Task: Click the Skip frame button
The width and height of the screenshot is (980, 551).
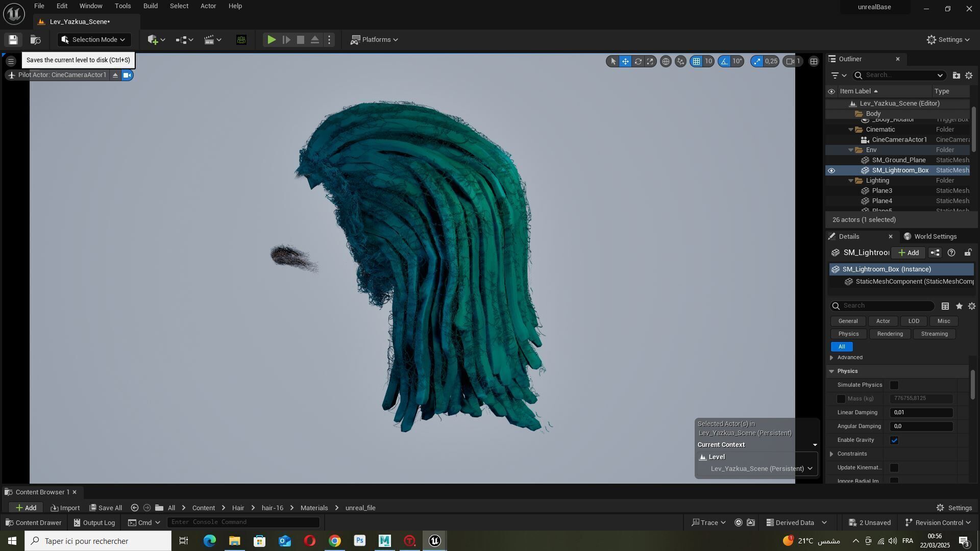Action: (x=286, y=40)
